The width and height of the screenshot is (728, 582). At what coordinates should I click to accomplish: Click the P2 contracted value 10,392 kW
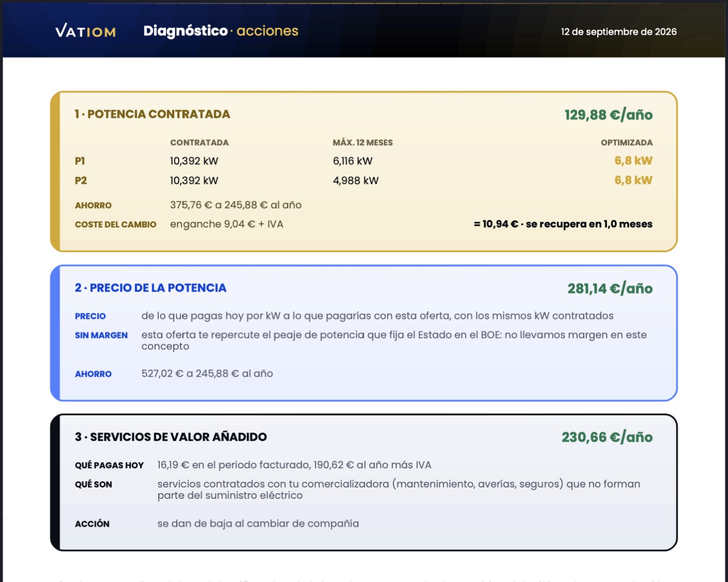click(194, 181)
